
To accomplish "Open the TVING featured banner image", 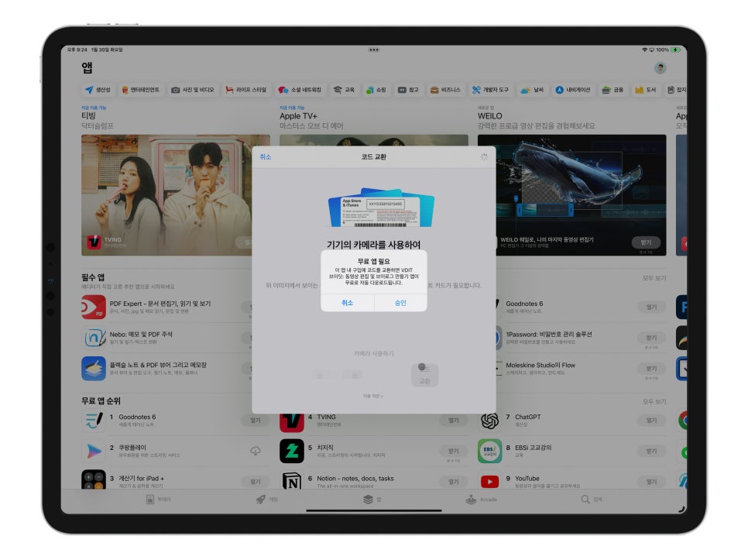I will [x=167, y=195].
